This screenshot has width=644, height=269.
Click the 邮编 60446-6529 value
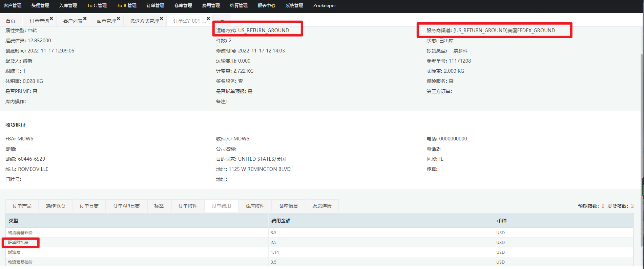click(32, 159)
